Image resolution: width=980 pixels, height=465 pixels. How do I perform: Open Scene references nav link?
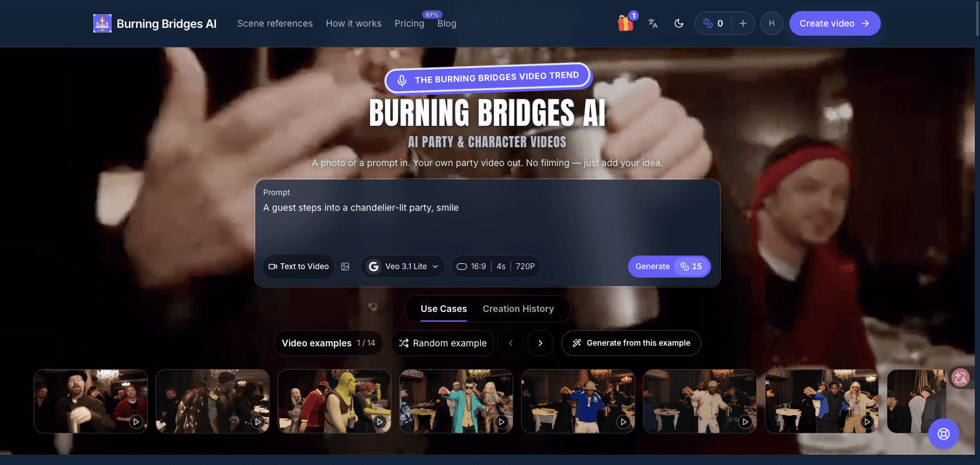tap(275, 23)
